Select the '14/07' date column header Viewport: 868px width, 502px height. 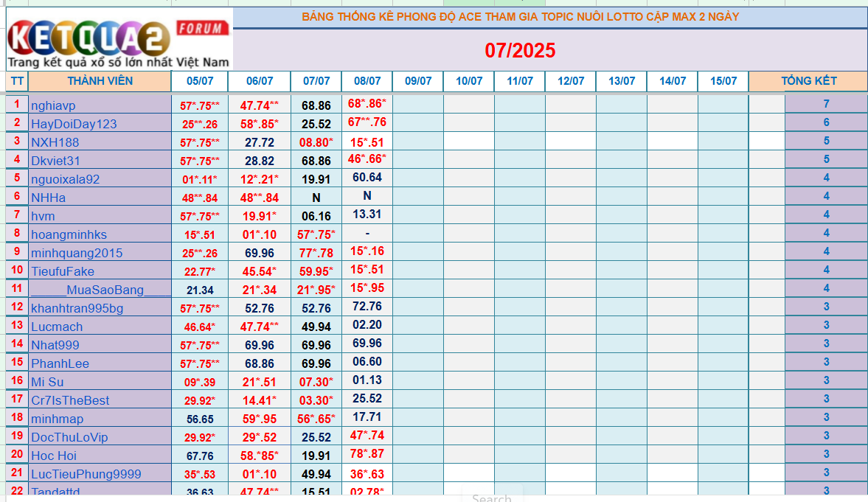[673, 81]
